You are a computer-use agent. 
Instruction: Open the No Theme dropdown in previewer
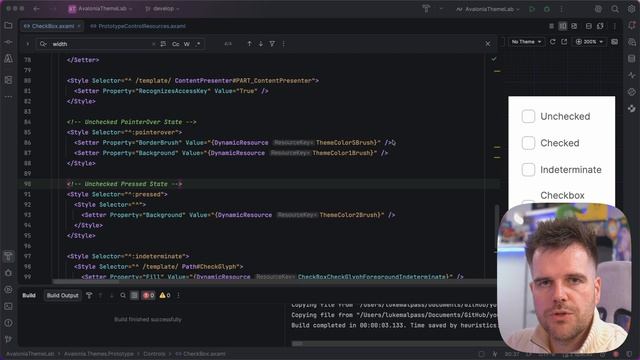tap(526, 42)
